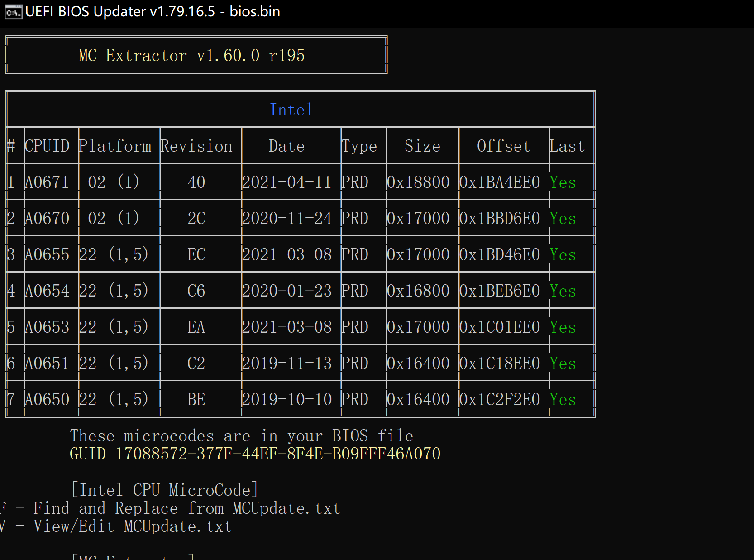Click 'View/Edit MCUpdate.txt' option
The image size is (754, 560).
[133, 526]
